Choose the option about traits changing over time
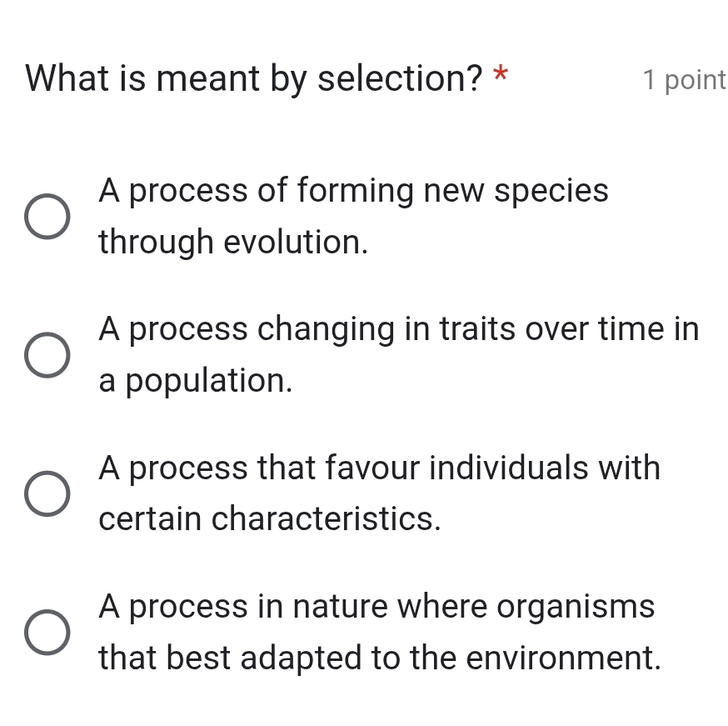Screen dimensions: 728x726 click(x=46, y=355)
